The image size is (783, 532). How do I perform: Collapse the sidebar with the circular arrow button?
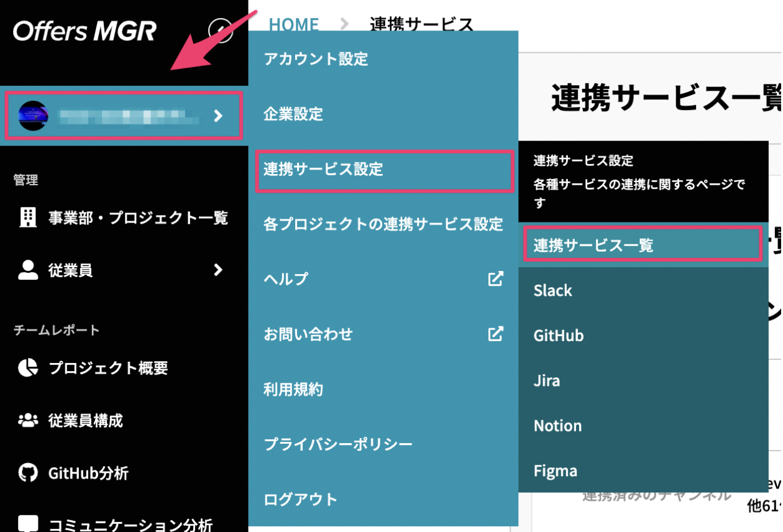(221, 30)
